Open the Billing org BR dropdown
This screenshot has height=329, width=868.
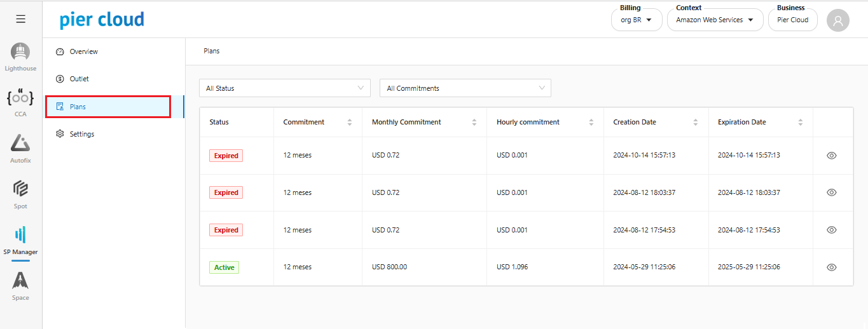pos(636,20)
